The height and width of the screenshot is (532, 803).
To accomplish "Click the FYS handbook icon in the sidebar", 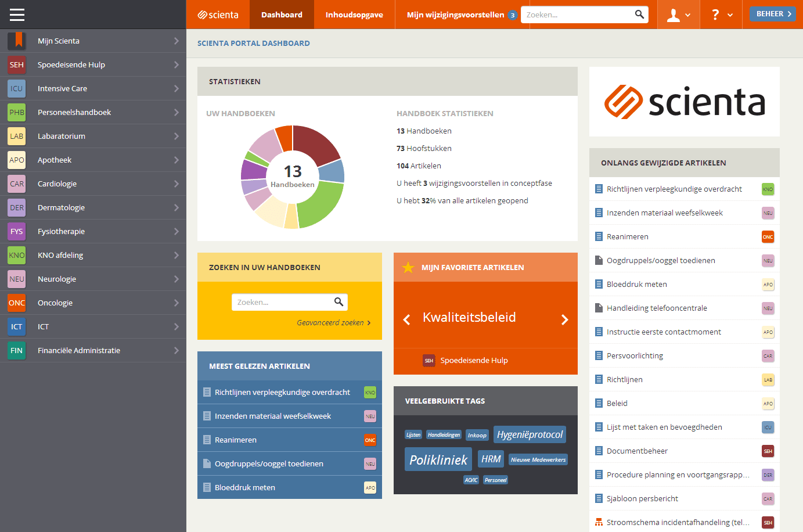I will (17, 231).
